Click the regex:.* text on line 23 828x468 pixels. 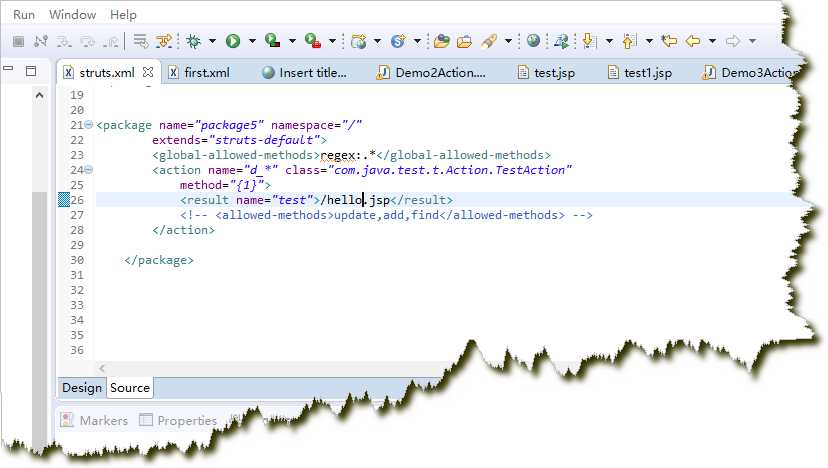click(348, 155)
